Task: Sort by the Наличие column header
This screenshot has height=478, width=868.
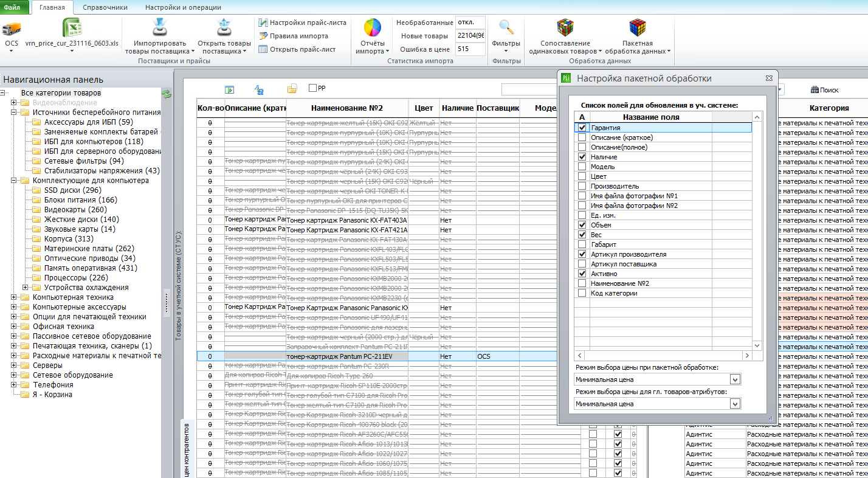Action: (457, 108)
